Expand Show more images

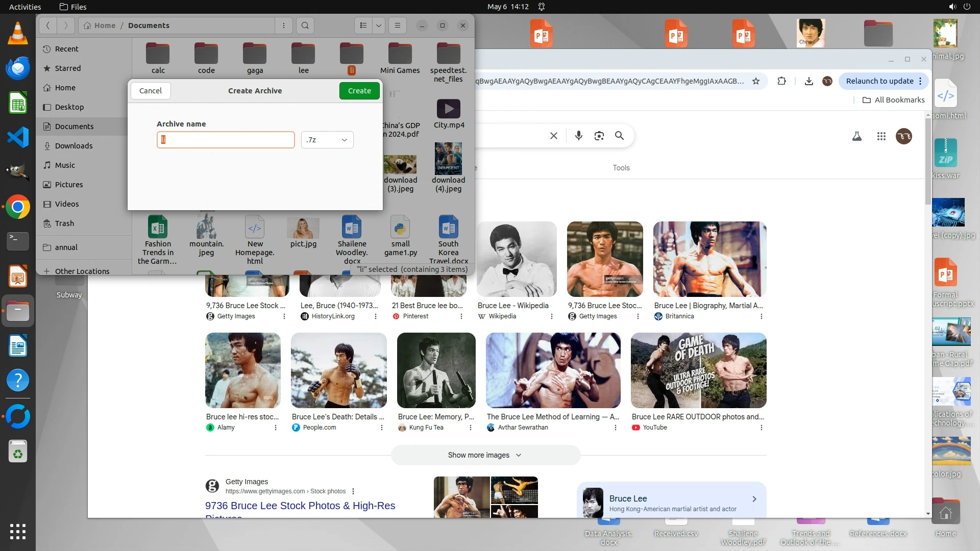coord(485,455)
